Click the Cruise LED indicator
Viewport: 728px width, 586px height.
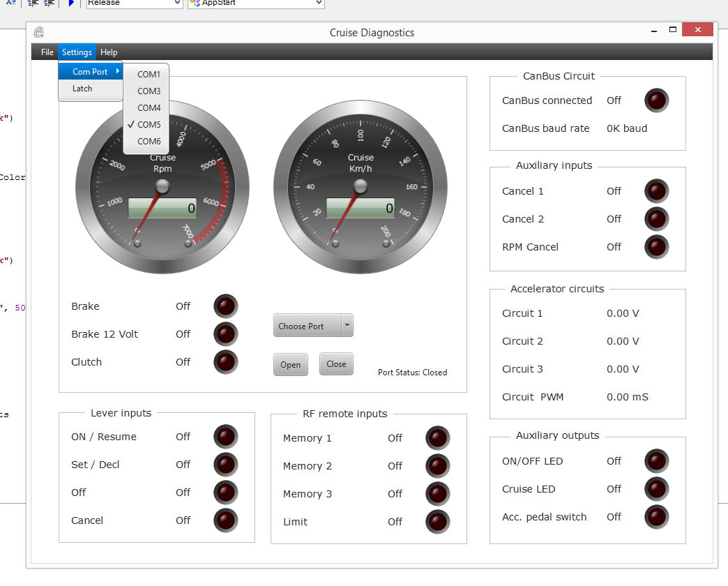tap(656, 489)
